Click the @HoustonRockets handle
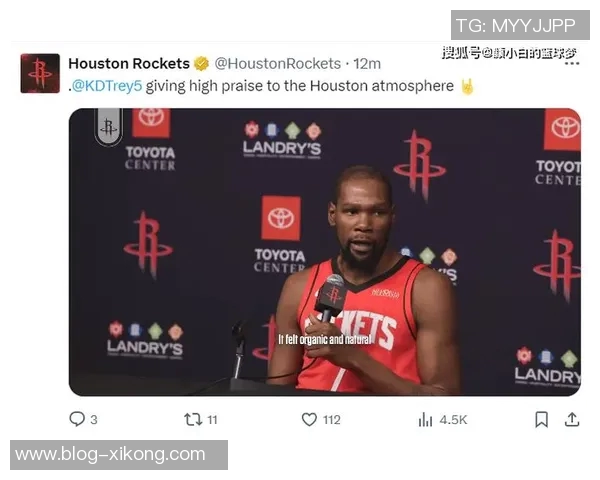 tap(277, 64)
